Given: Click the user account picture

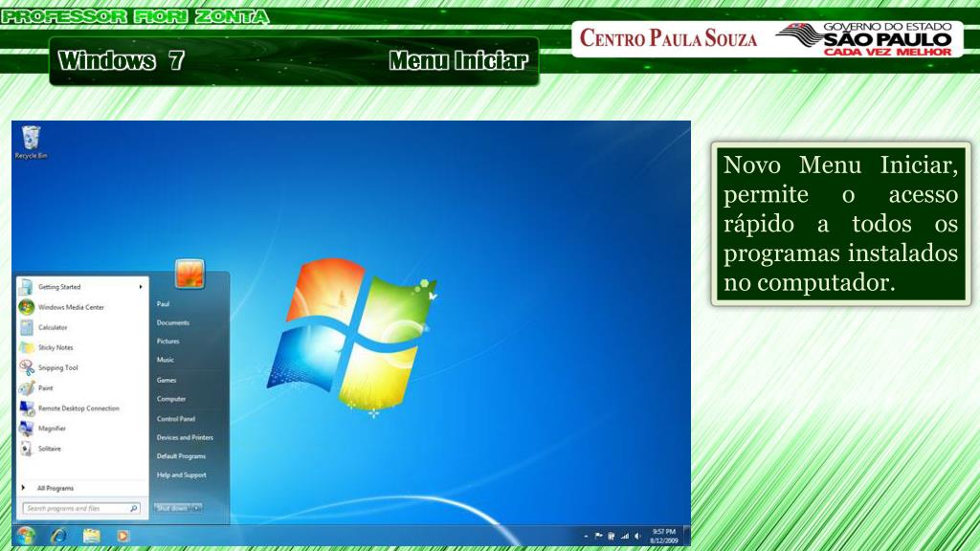Looking at the screenshot, I should pos(189,274).
